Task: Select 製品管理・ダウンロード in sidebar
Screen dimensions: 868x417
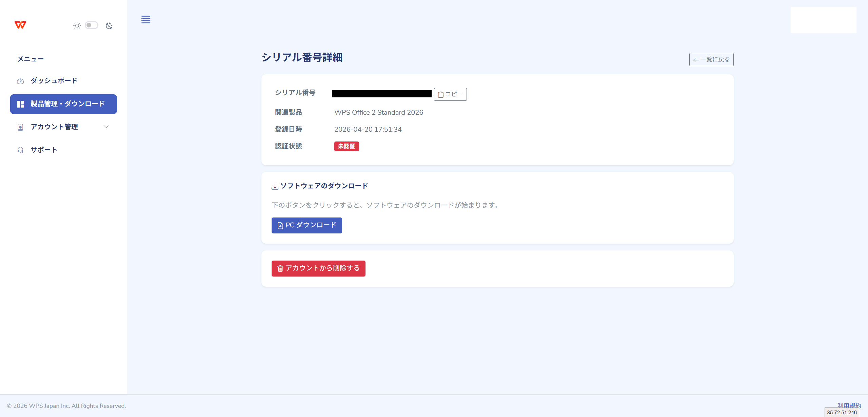Action: (x=67, y=104)
